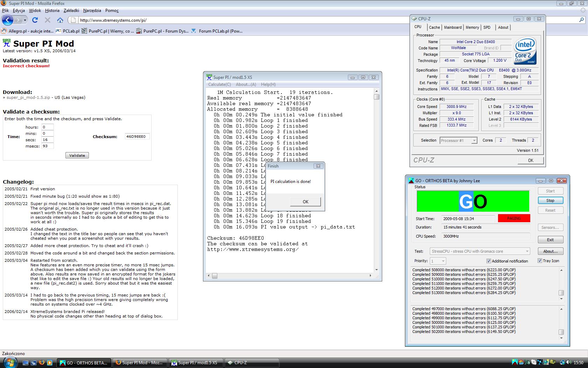Click the ORTHOS title bar app icon
The height and width of the screenshot is (368, 588).
pyautogui.click(x=411, y=180)
